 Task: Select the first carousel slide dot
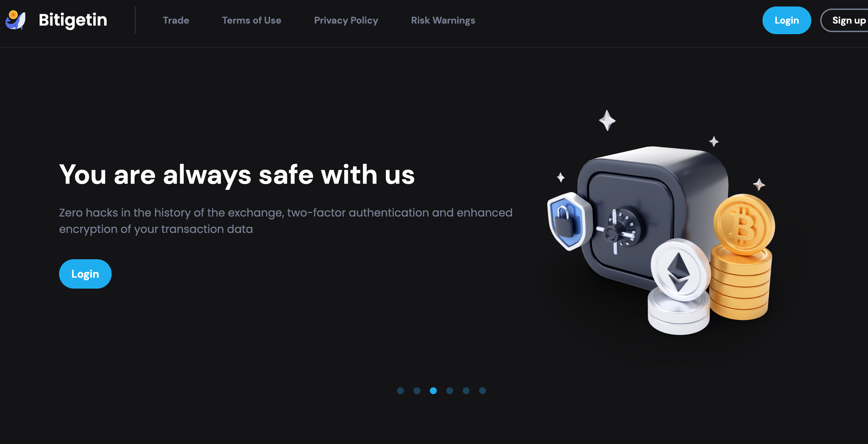click(401, 391)
